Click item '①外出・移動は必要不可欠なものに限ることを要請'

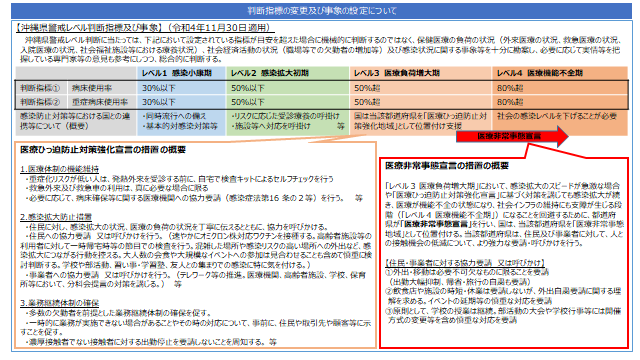(x=467, y=272)
